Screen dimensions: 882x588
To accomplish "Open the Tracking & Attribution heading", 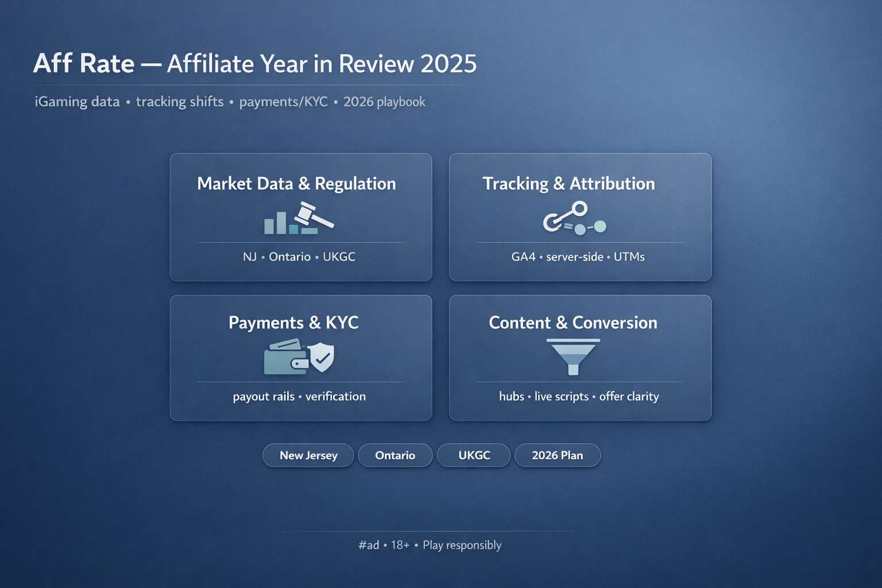I will pyautogui.click(x=568, y=184).
